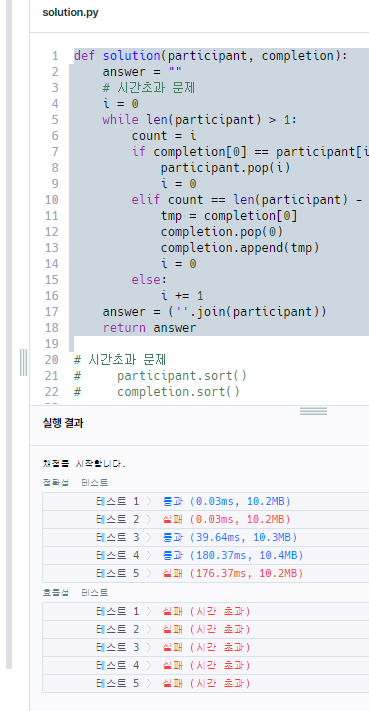Image resolution: width=369 pixels, height=711 pixels.
Task: Click the 정확성 테스트 section label
Action: point(75,482)
